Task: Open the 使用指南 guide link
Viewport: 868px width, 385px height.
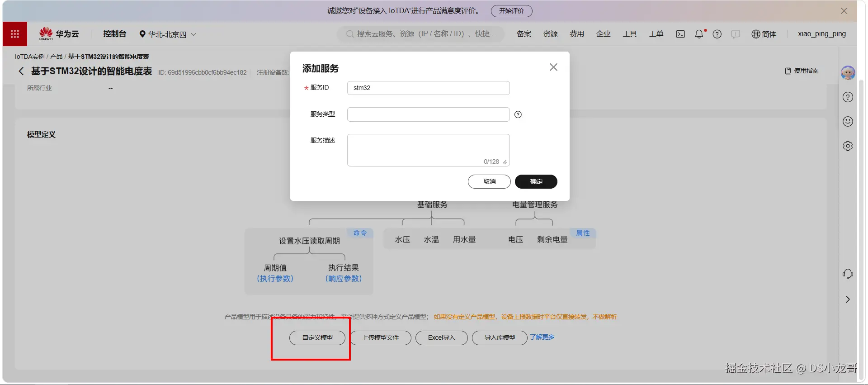Action: coord(802,71)
